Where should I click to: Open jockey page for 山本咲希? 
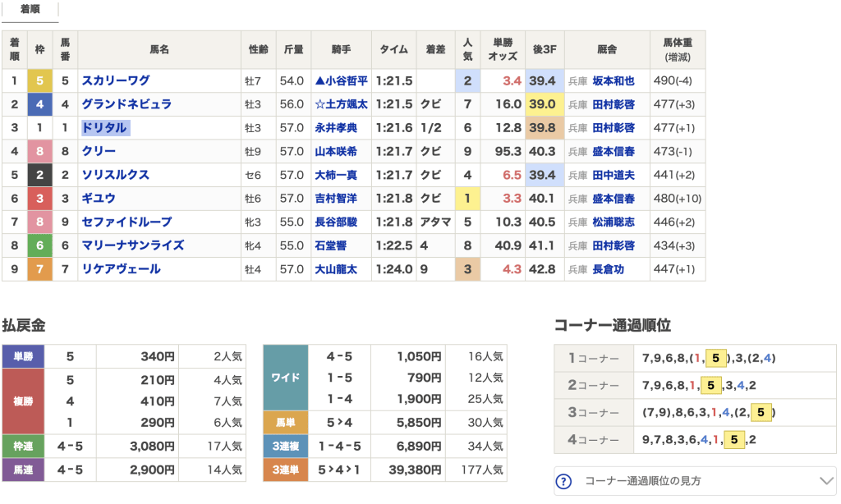[336, 152]
